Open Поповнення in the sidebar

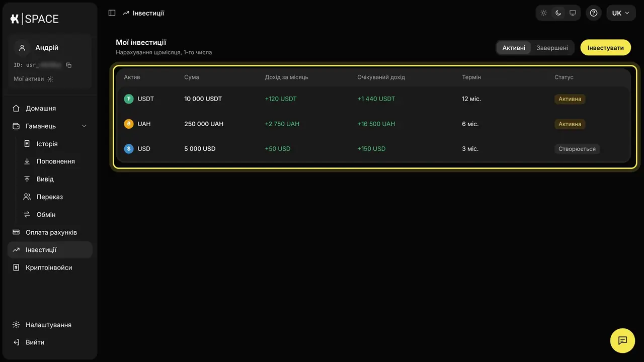pos(55,161)
